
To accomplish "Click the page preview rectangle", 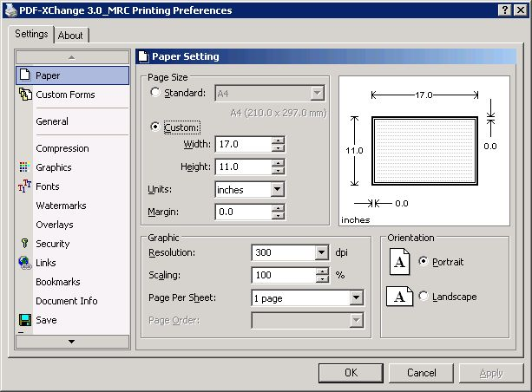I will coord(424,151).
